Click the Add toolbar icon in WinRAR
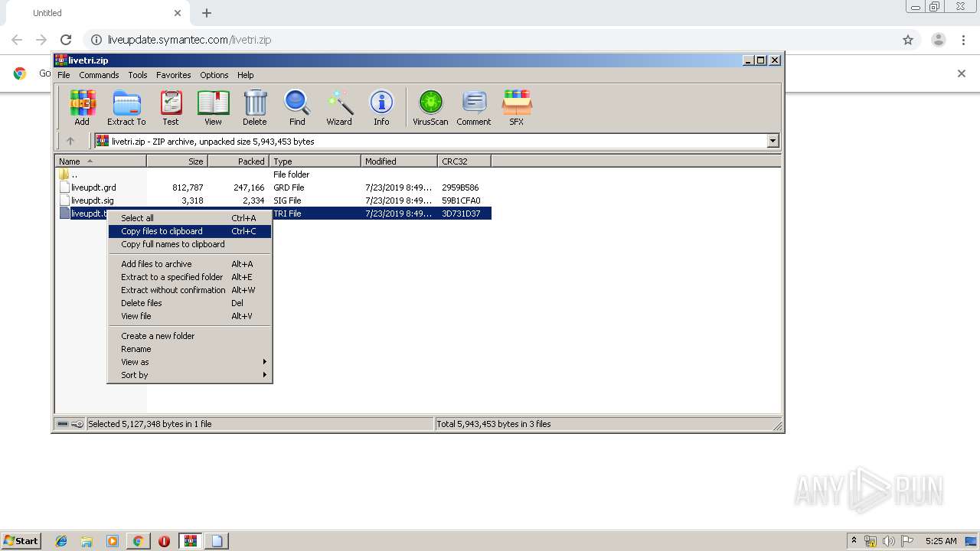 point(82,107)
